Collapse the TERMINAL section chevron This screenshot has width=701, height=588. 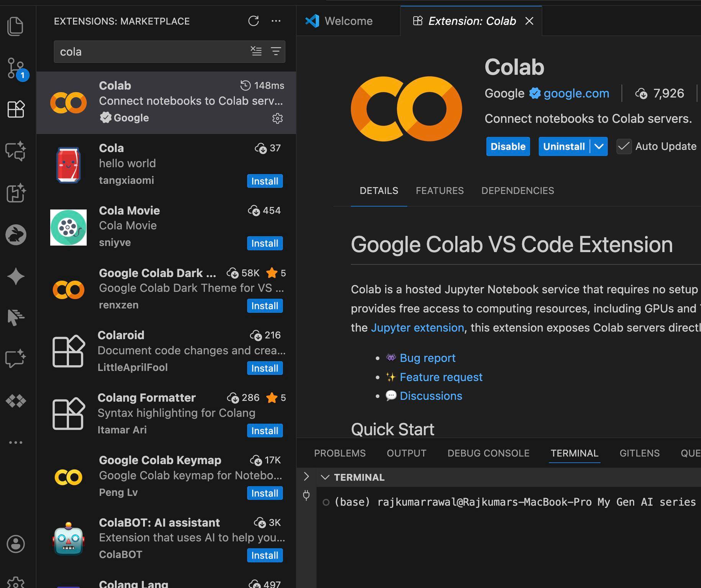pyautogui.click(x=325, y=477)
